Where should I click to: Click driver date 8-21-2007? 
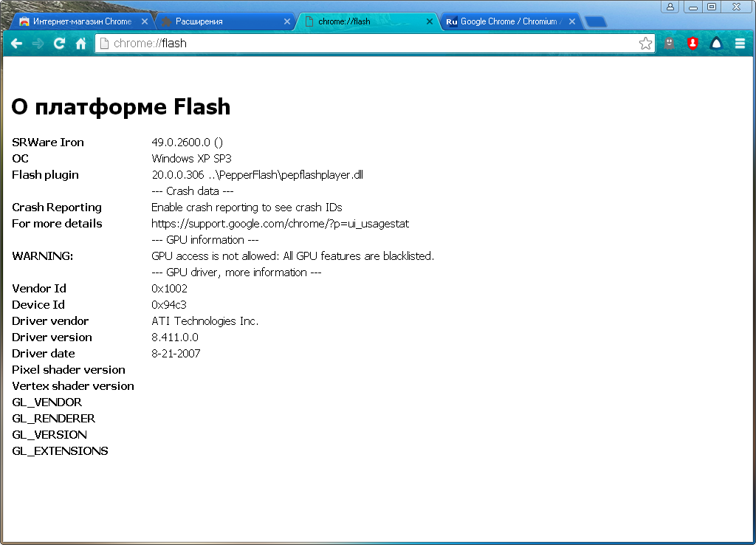[x=176, y=354]
